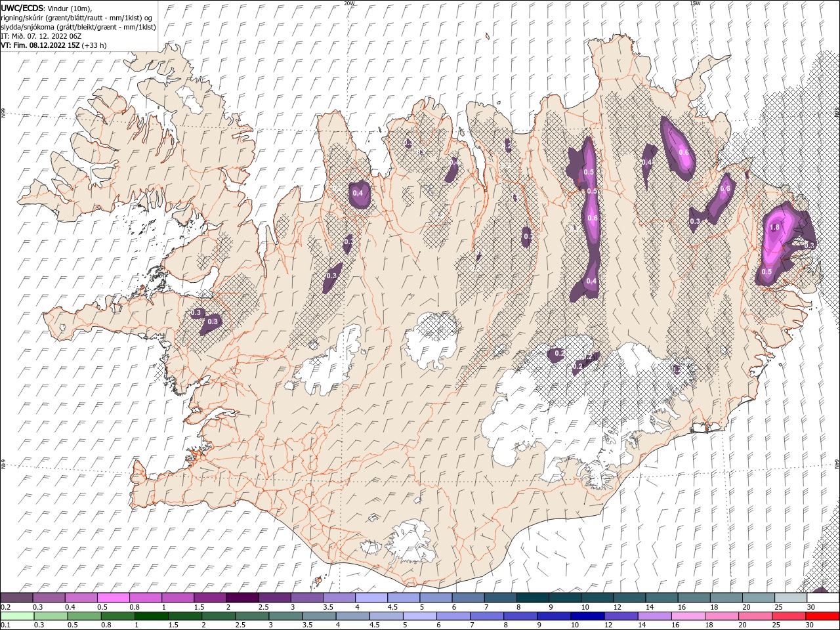
Task: Choose the rain-scale swatch between 3 and 3.5
Action: click(285, 616)
